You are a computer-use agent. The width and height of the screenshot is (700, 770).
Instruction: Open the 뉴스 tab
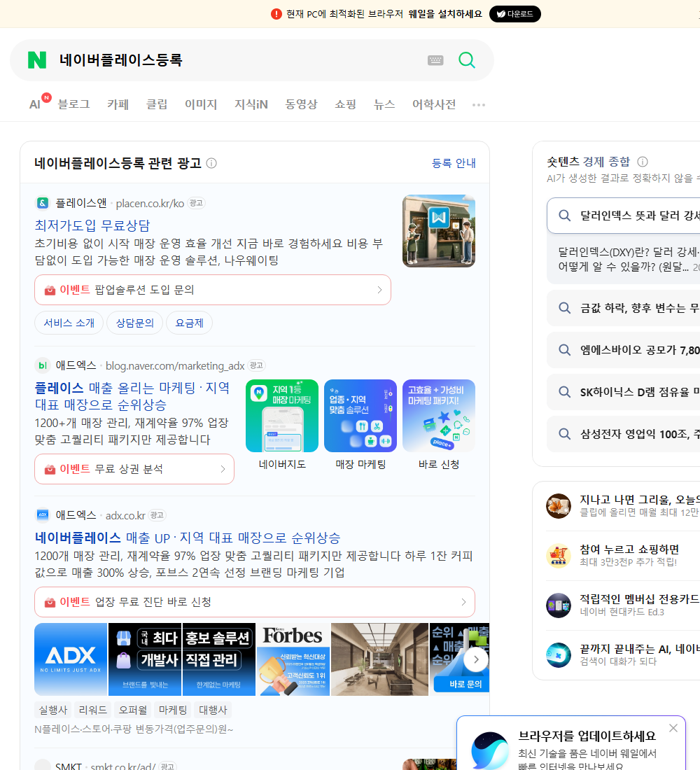pyautogui.click(x=384, y=104)
